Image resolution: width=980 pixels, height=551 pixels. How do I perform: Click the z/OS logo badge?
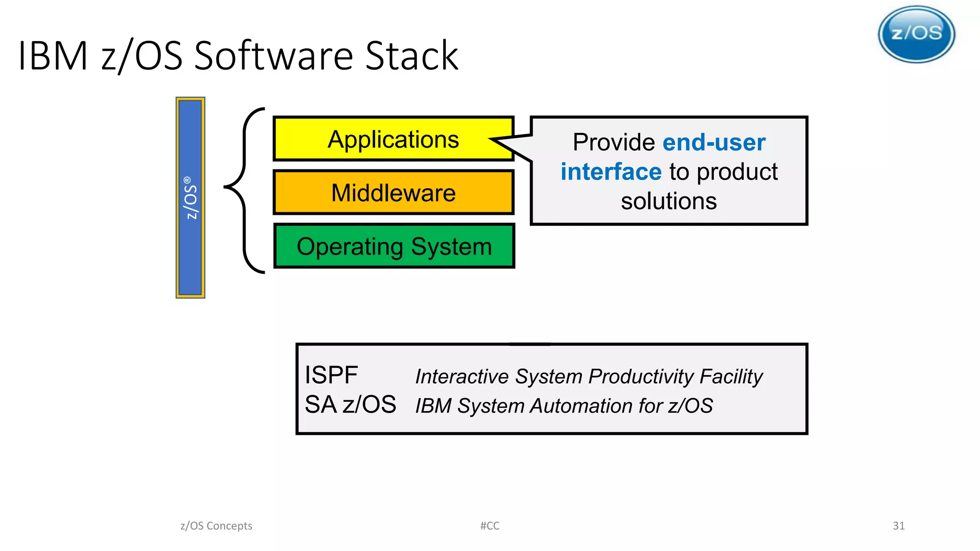916,34
